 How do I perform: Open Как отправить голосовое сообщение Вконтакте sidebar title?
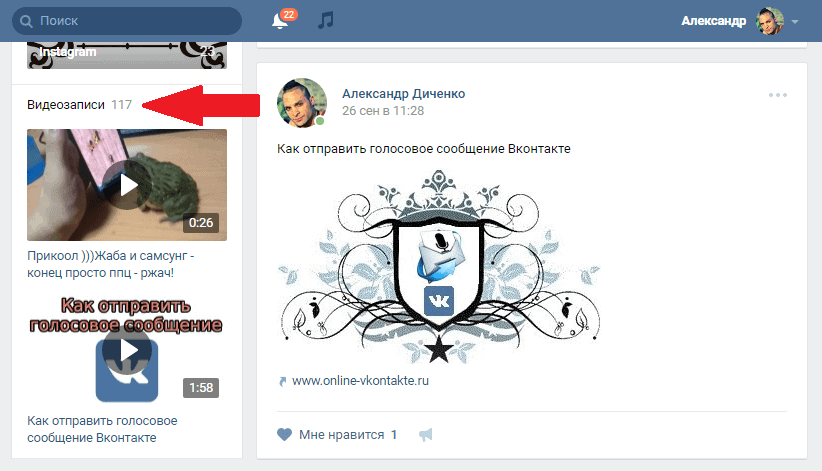pos(102,429)
